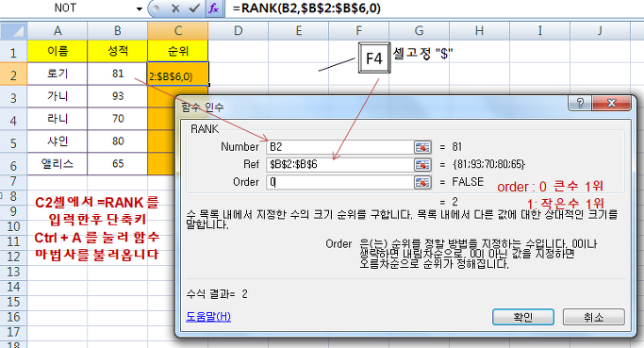This screenshot has height=348, width=644.
Task: Open 도움말(H) help link
Action: 208,316
